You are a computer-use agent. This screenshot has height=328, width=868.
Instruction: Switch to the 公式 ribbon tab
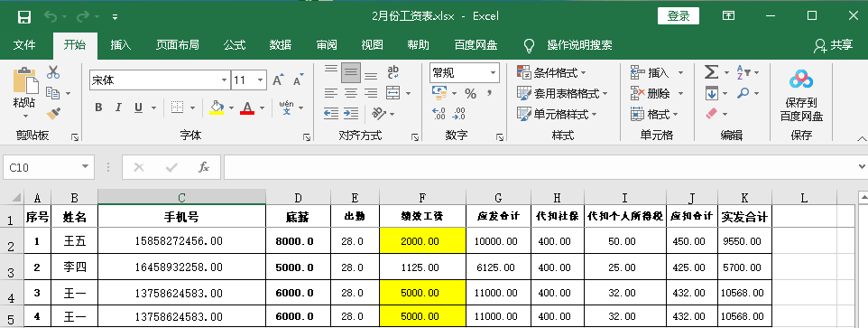tap(235, 45)
